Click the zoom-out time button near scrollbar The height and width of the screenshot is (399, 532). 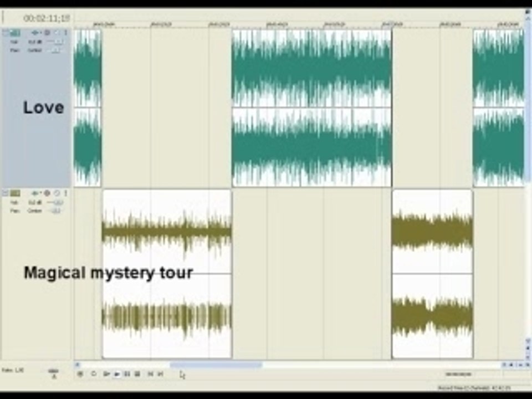click(520, 365)
